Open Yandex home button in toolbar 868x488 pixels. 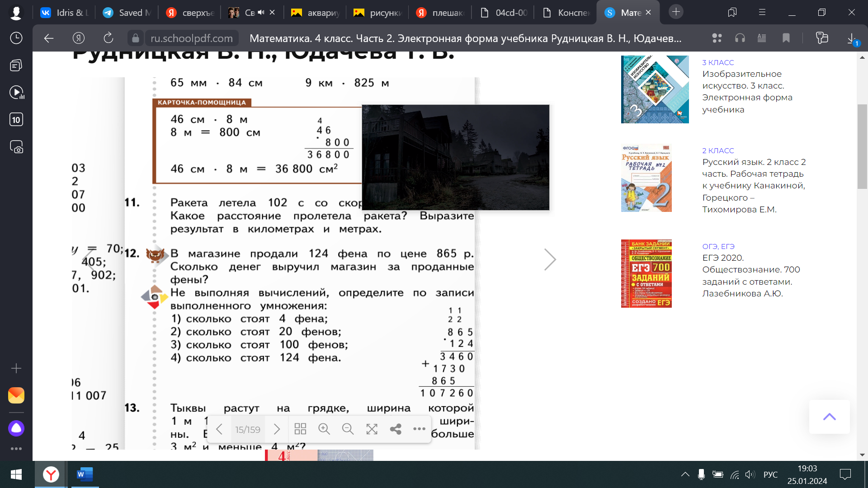point(79,38)
